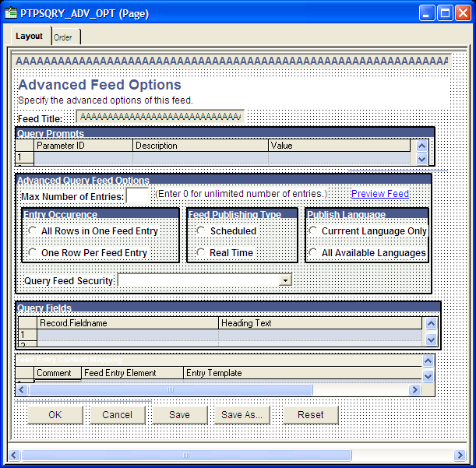
Task: Click the Save As... button
Action: [242, 415]
